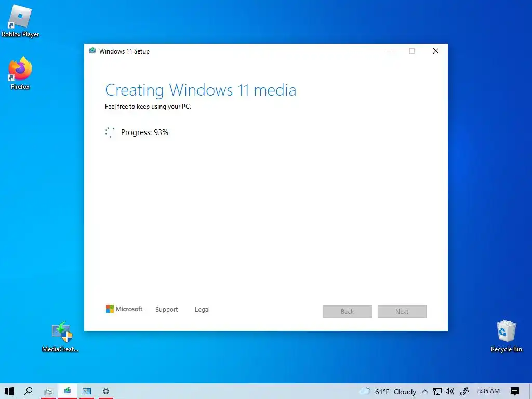Open Settings gear in the taskbar
Screen dimensions: 532x399
click(106, 391)
